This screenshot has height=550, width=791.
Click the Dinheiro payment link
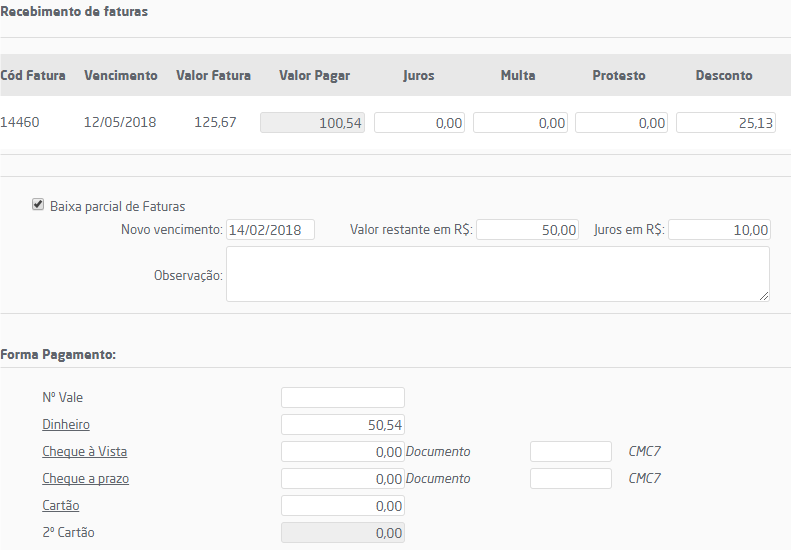(x=66, y=424)
